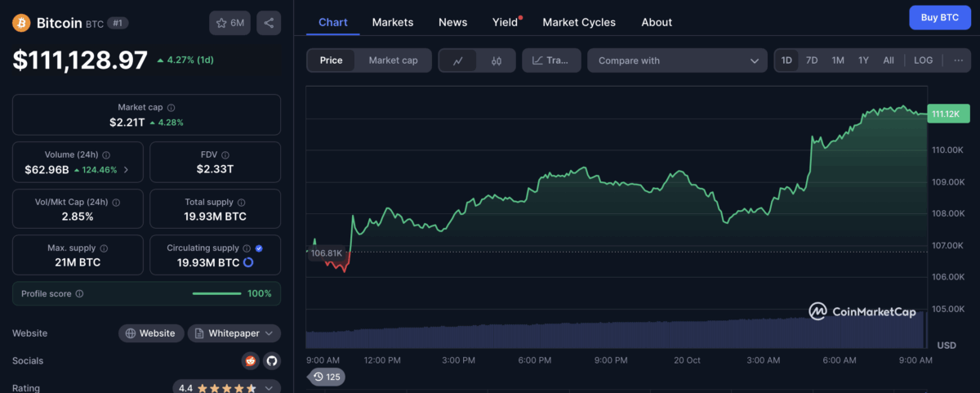
Task: Toggle chart to Market cap view
Action: [x=393, y=60]
